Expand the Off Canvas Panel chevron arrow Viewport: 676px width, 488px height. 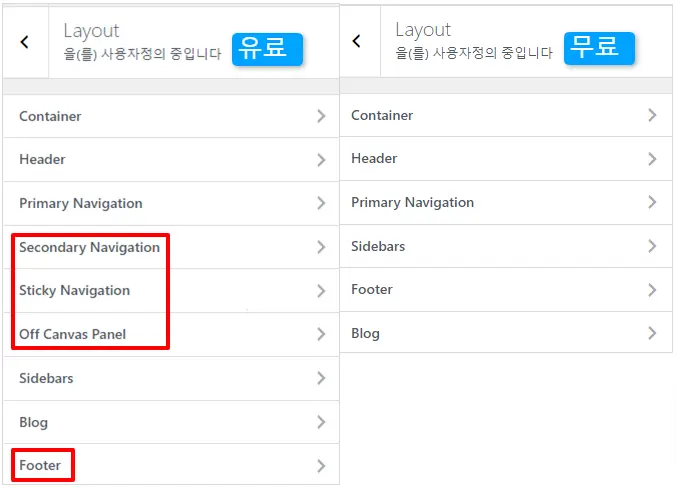(x=321, y=334)
